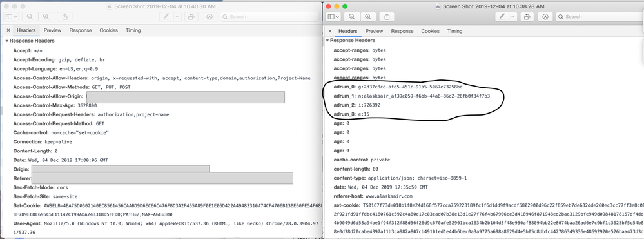Screen dimensions: 644x239
Task: Click 'Sec-Fetch-Mode: cors' row
Action: (x=40, y=187)
